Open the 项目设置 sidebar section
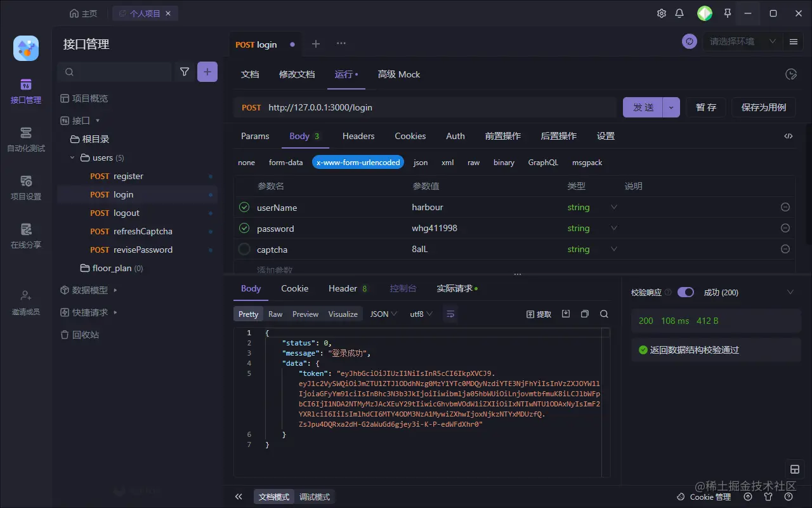Viewport: 812px width, 508px height. click(x=26, y=187)
